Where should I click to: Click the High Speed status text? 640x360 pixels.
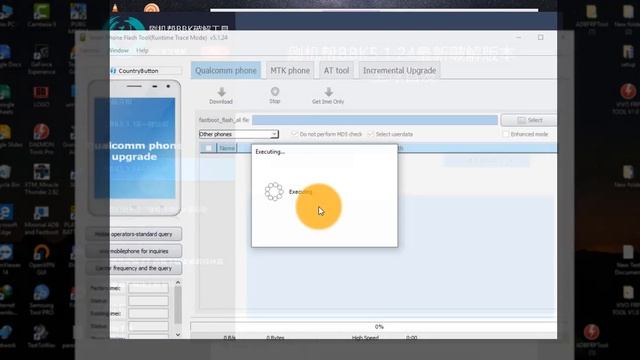[365, 338]
